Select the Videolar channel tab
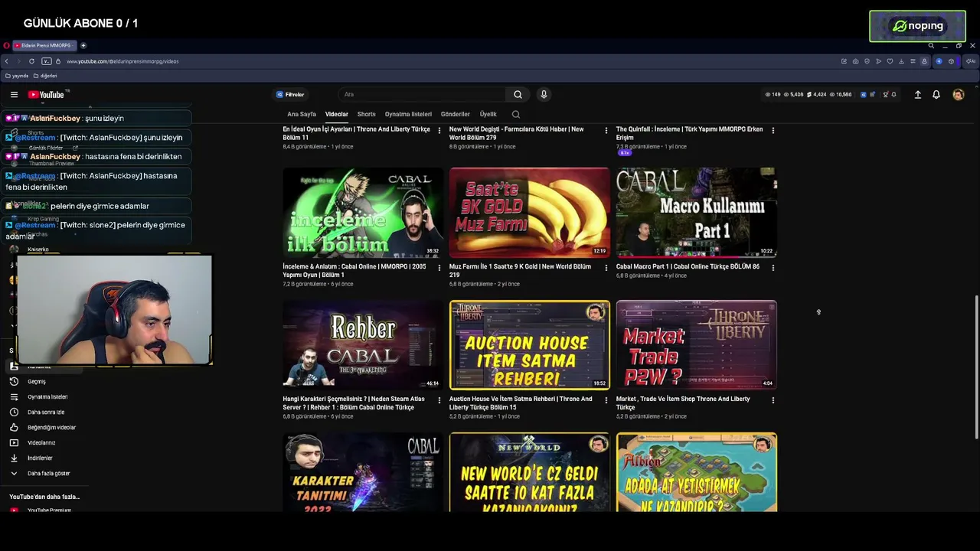 (x=336, y=114)
